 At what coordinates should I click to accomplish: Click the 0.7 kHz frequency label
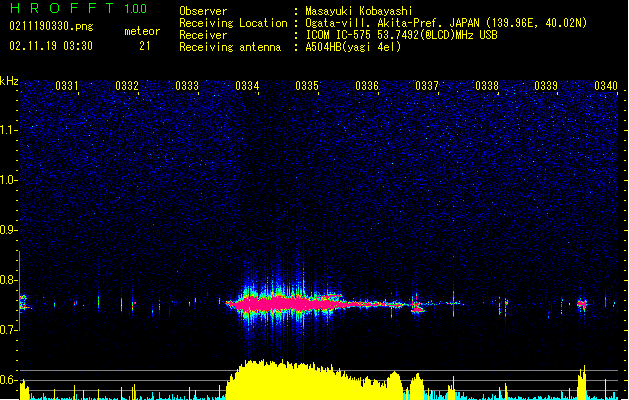click(x=8, y=330)
